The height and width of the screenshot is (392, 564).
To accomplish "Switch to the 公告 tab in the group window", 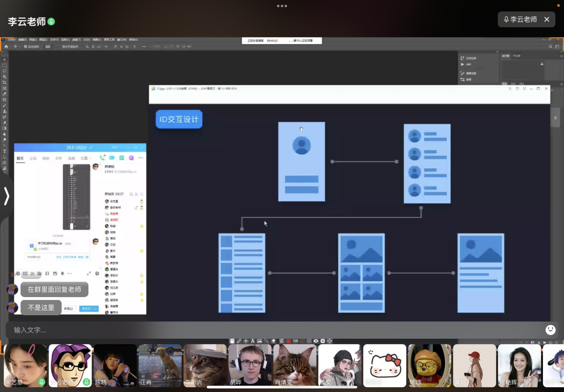I will (33, 158).
